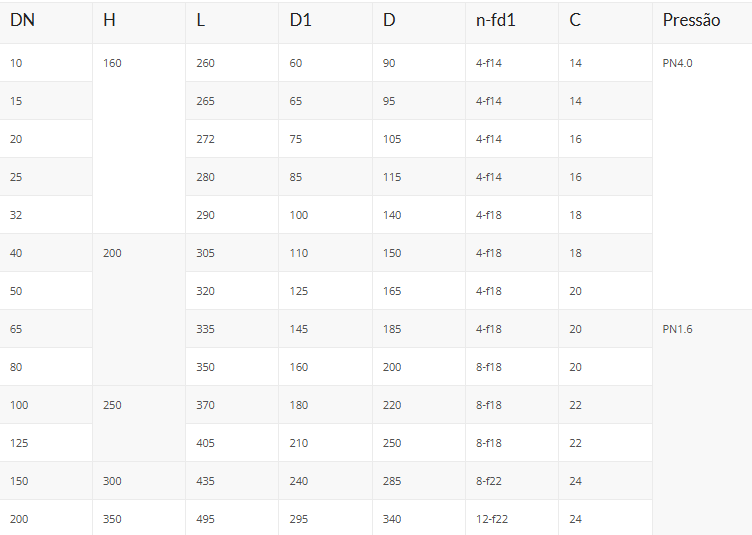Click the DN value 10
Image resolution: width=752 pixels, height=535 pixels.
coord(16,63)
